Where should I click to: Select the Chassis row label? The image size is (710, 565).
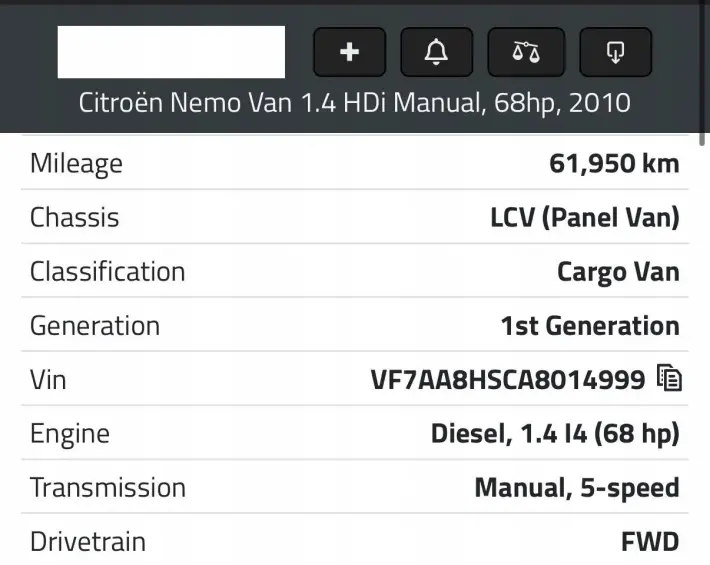click(x=75, y=217)
